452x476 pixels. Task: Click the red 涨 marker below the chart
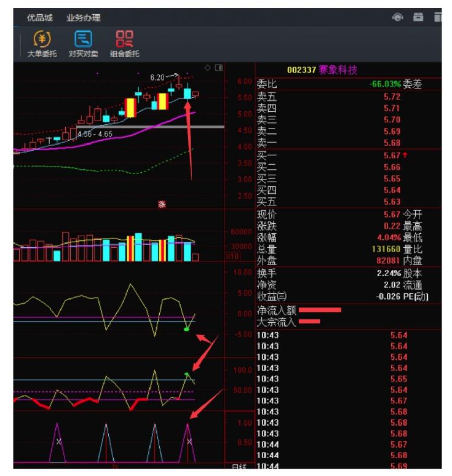(x=162, y=204)
